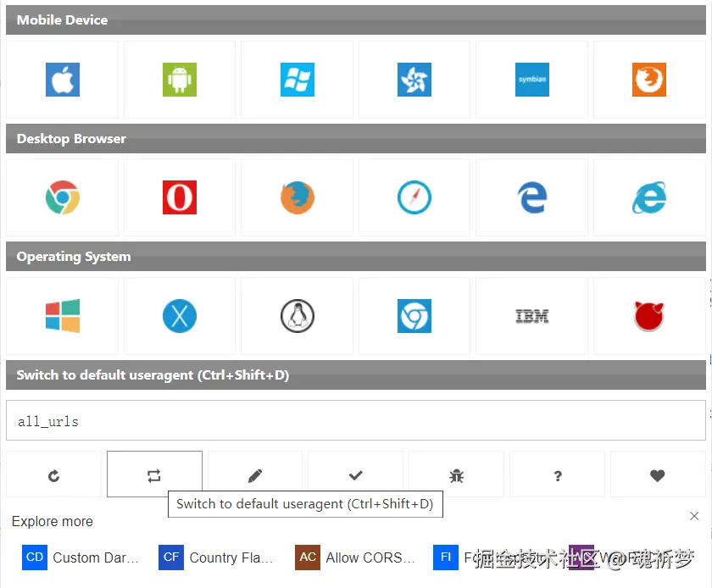The image size is (712, 588).
Task: Switch to default useragent button
Action: coord(154,475)
